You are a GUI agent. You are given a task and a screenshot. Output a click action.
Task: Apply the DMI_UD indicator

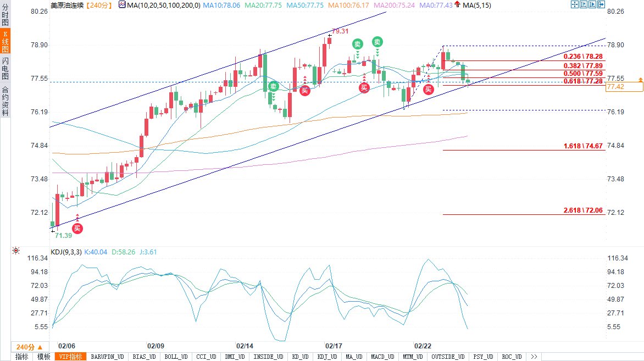click(235, 357)
